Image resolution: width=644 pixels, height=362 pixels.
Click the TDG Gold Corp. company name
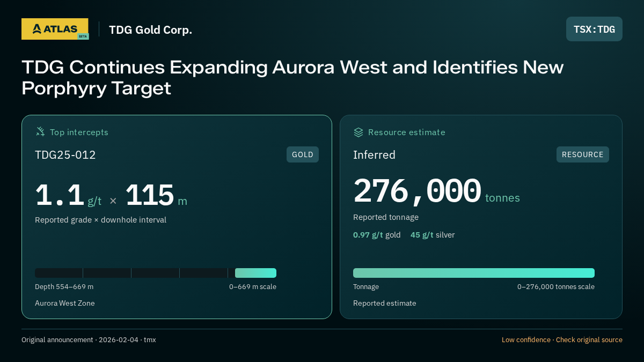150,30
